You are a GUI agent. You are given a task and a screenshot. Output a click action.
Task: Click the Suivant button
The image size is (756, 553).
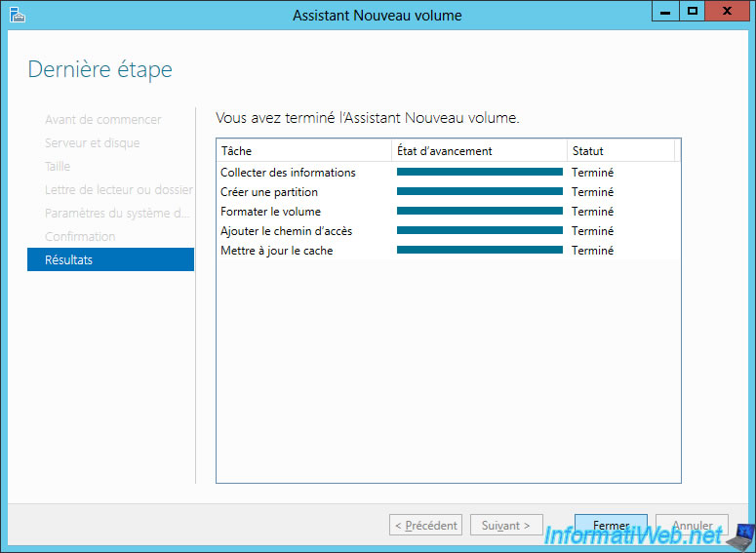[x=506, y=525]
